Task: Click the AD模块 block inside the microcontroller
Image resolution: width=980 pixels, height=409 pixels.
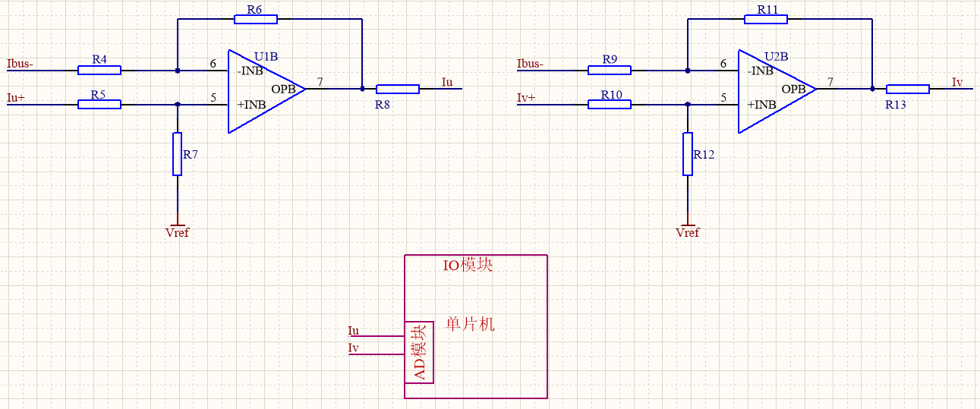Action: coord(419,352)
